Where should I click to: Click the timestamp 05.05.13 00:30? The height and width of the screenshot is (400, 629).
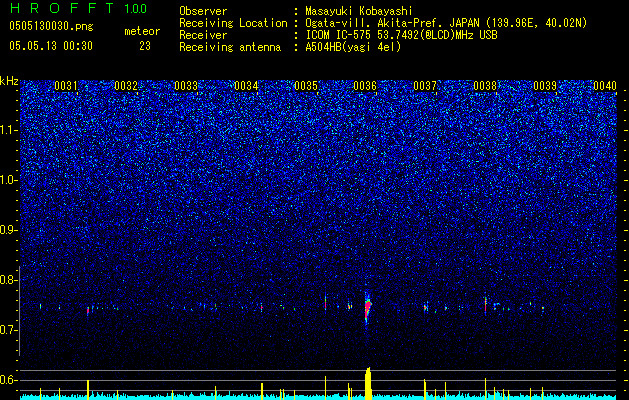(51, 46)
